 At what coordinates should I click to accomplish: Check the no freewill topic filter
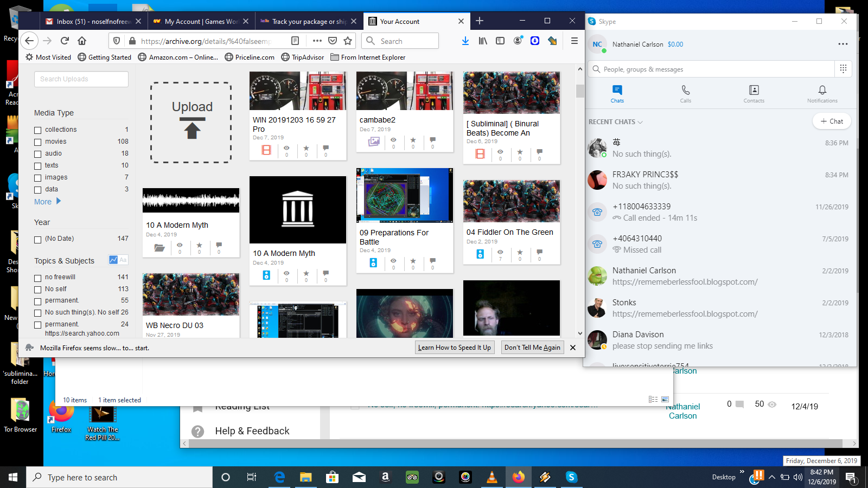tap(38, 278)
